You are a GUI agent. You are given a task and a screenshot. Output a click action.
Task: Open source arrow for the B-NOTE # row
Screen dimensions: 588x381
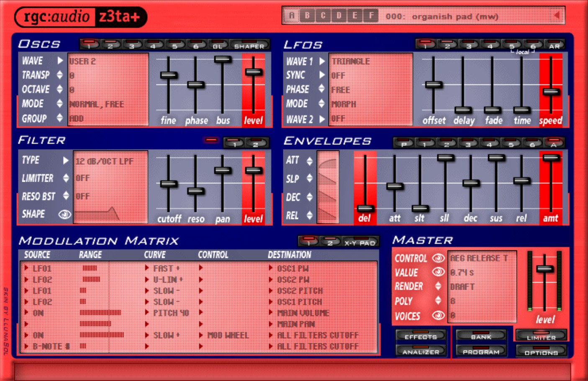click(26, 346)
